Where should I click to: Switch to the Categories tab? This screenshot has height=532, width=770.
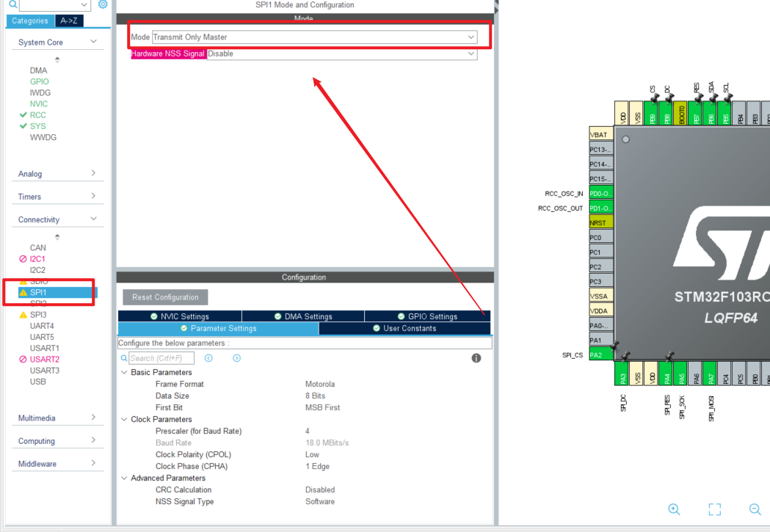pos(30,21)
